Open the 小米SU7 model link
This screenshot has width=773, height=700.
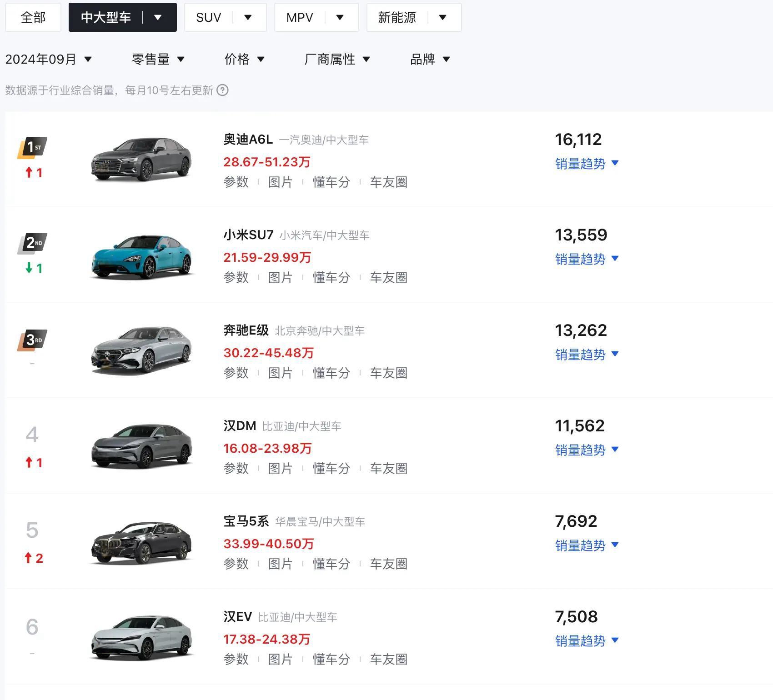click(x=248, y=235)
